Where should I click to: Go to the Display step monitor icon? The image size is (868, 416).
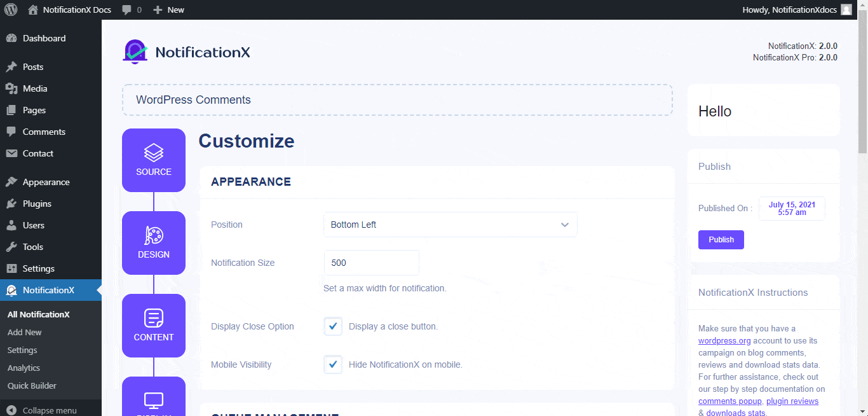click(x=154, y=401)
